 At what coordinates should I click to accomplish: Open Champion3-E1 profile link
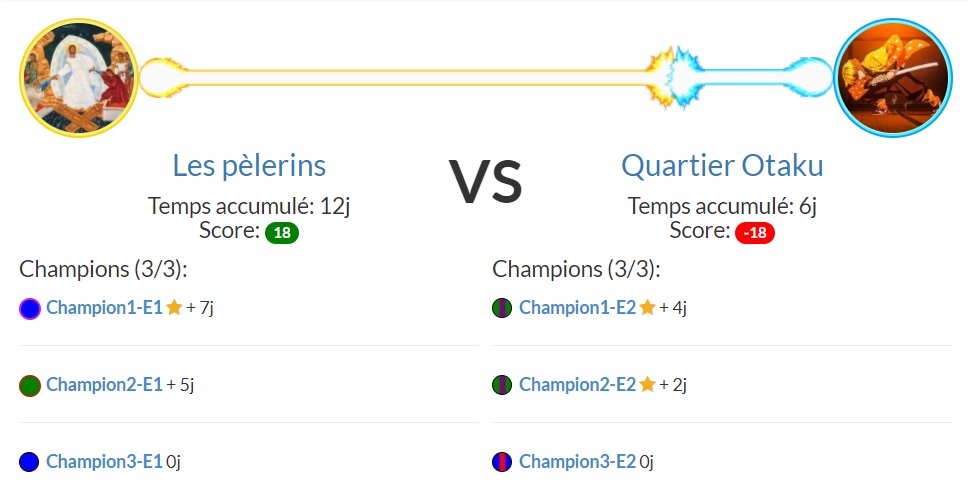click(x=104, y=461)
